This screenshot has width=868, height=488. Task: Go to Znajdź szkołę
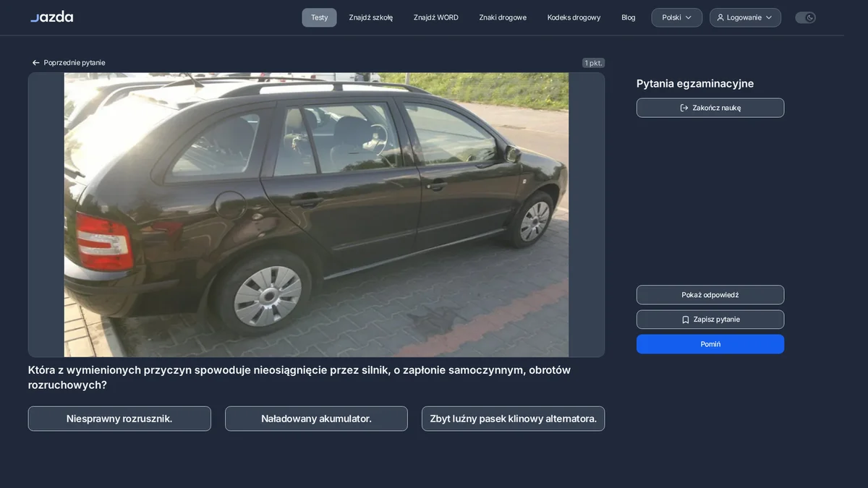pyautogui.click(x=371, y=17)
